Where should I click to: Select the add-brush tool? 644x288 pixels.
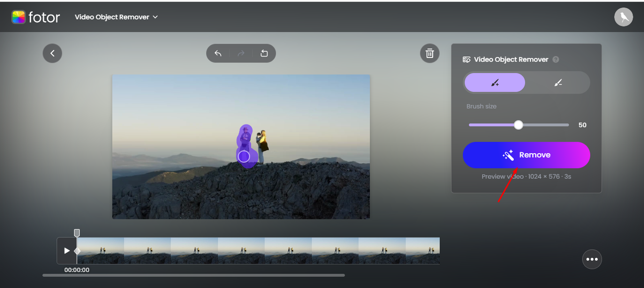coord(495,83)
